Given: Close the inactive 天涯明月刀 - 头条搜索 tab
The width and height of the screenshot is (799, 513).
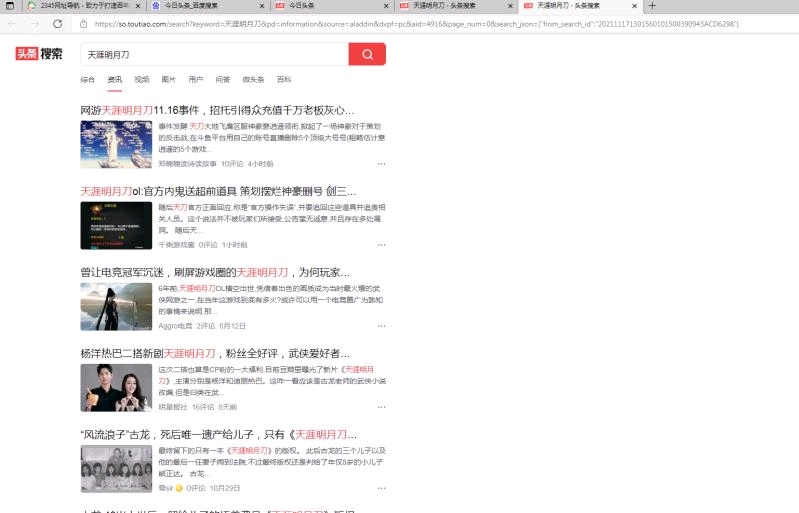Looking at the screenshot, I should pyautogui.click(x=510, y=6).
